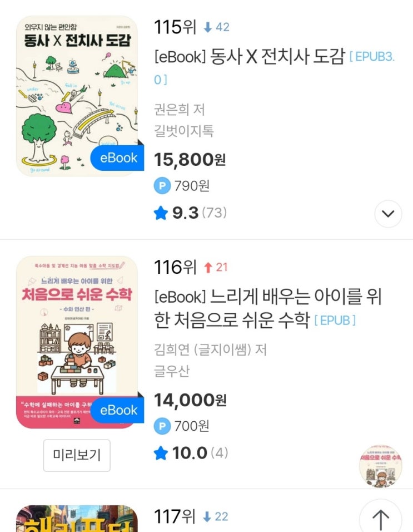Select publisher link 글우산

[x=172, y=371]
